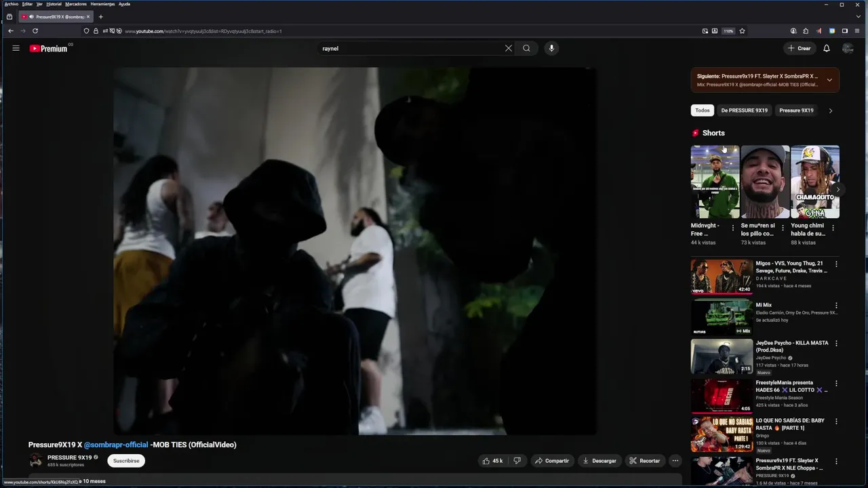The image size is (868, 488).
Task: Open the PRESSURE 9X19 channel name
Action: (69, 457)
